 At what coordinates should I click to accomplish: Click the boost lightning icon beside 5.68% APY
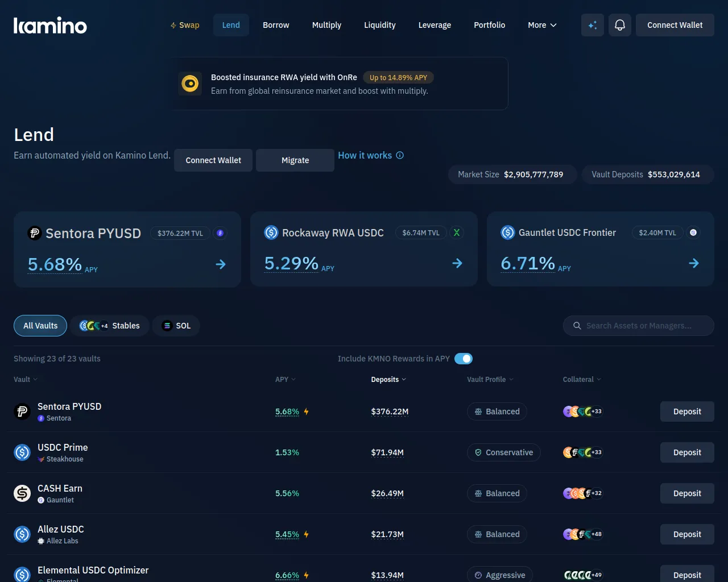pyautogui.click(x=306, y=411)
